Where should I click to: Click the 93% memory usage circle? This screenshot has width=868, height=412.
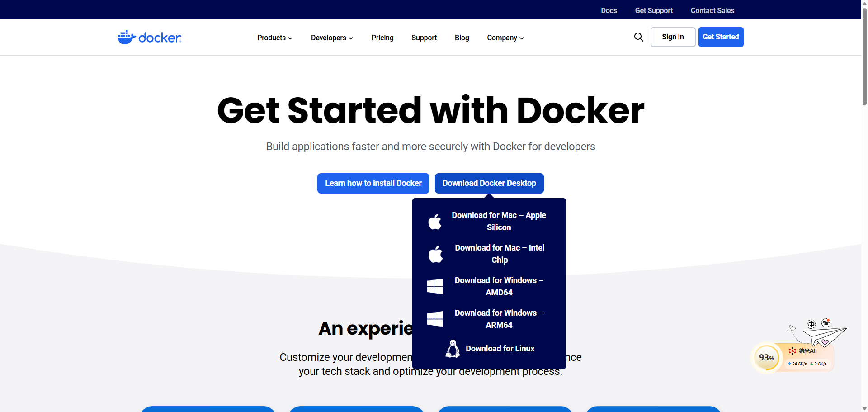coord(766,357)
